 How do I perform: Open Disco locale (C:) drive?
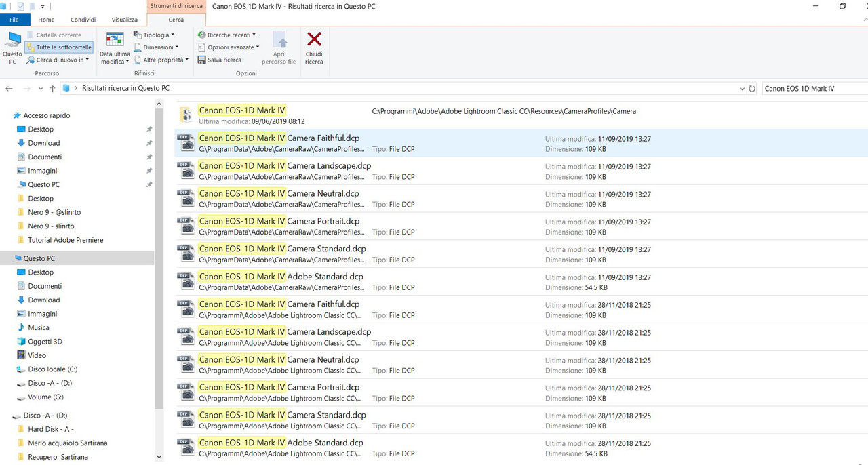coord(52,369)
